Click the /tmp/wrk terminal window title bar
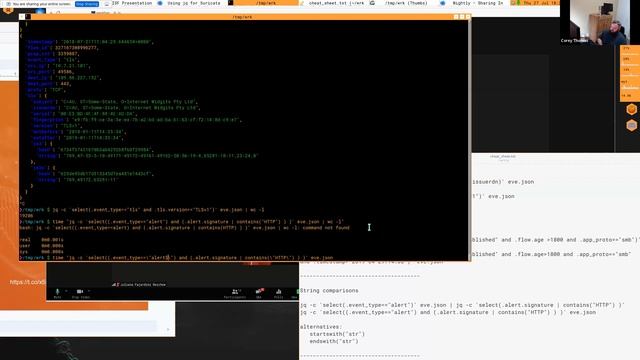 coord(243,17)
